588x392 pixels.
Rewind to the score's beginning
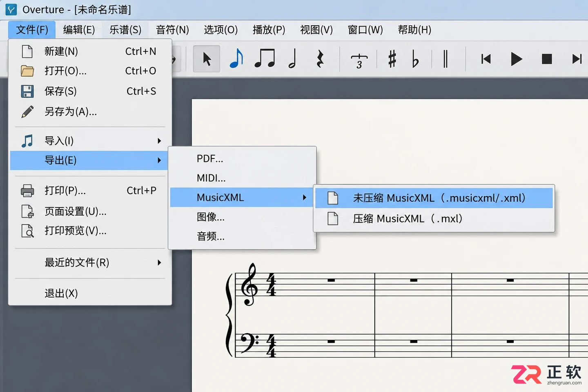pos(486,59)
